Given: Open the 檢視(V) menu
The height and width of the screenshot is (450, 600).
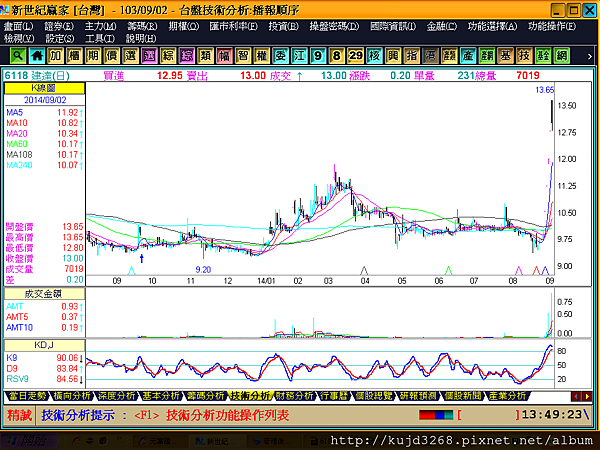Looking at the screenshot, I should coord(19,38).
